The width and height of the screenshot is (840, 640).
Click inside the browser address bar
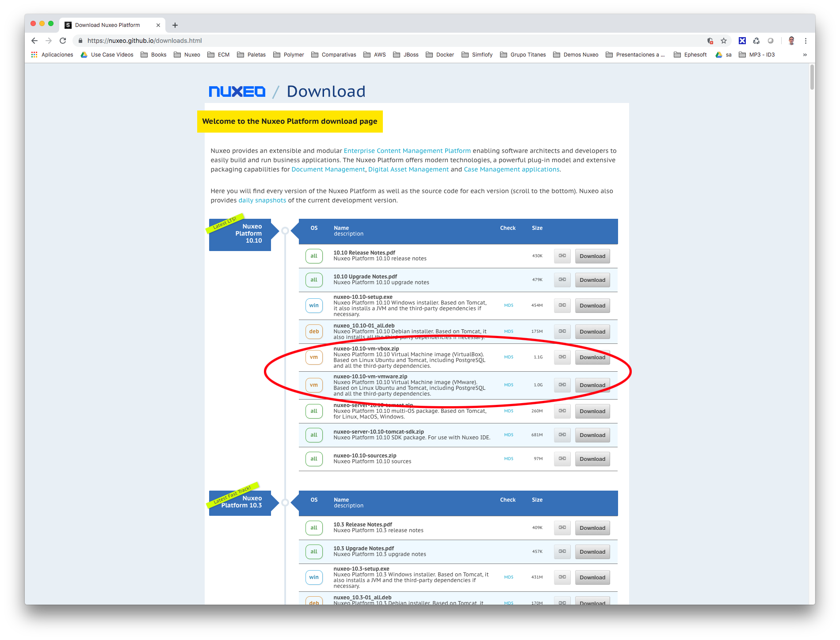177,40
